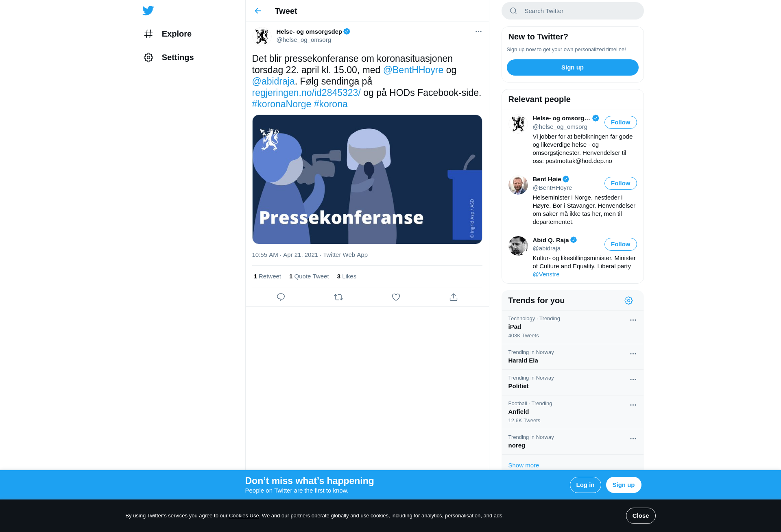Open the Pressekonferanse image
Image resolution: width=781 pixels, height=532 pixels.
367,179
